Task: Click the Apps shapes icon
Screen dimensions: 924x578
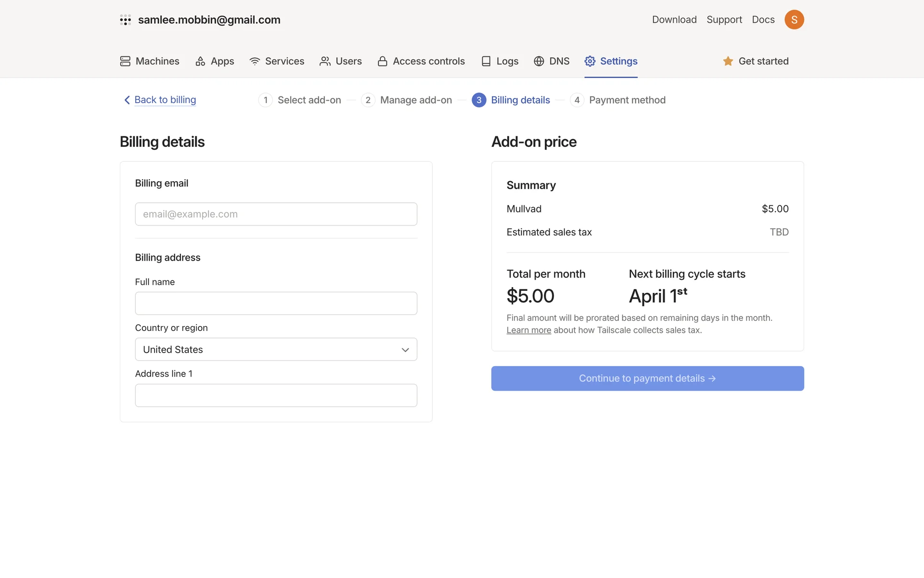Action: tap(200, 61)
